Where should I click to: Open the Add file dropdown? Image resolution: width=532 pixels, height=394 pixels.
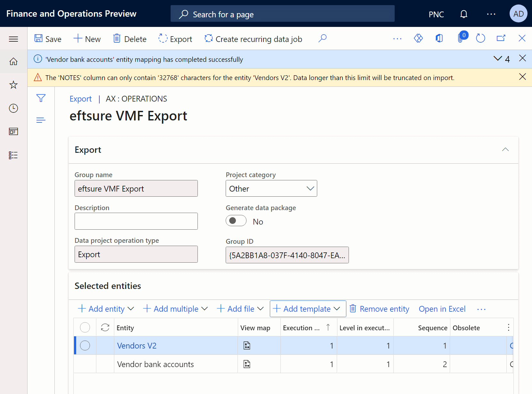click(240, 309)
